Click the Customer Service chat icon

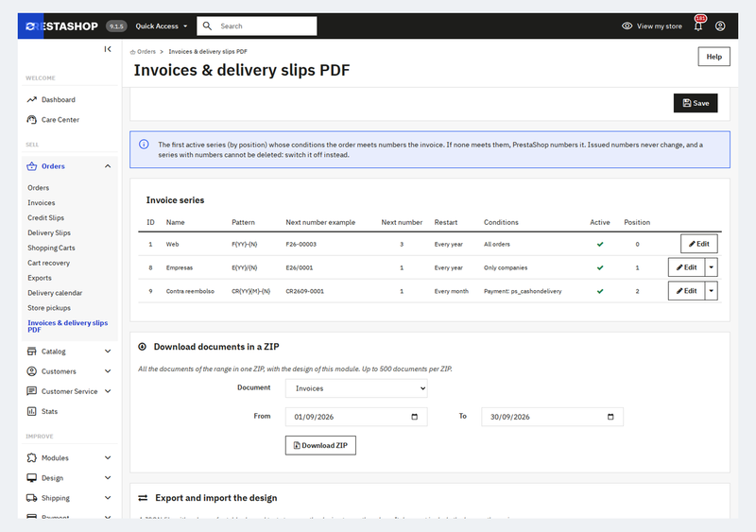[32, 391]
